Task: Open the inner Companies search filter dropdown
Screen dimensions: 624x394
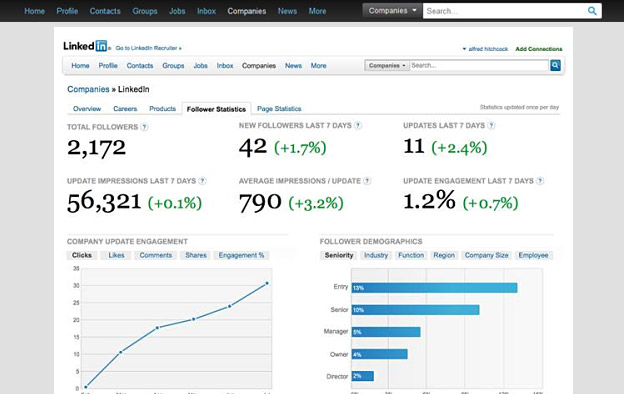Action: [387, 65]
